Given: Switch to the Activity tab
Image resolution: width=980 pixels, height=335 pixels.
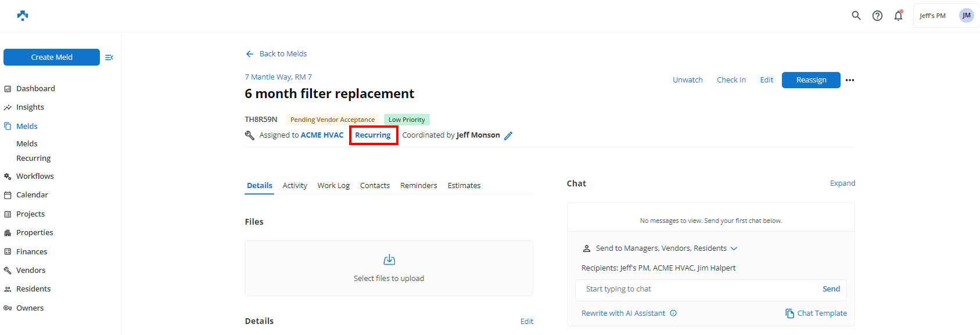Looking at the screenshot, I should (295, 186).
